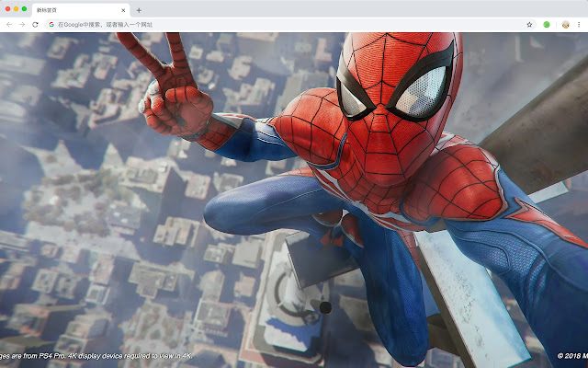Click the red close window button
The width and height of the screenshot is (588, 368).
(8, 8)
